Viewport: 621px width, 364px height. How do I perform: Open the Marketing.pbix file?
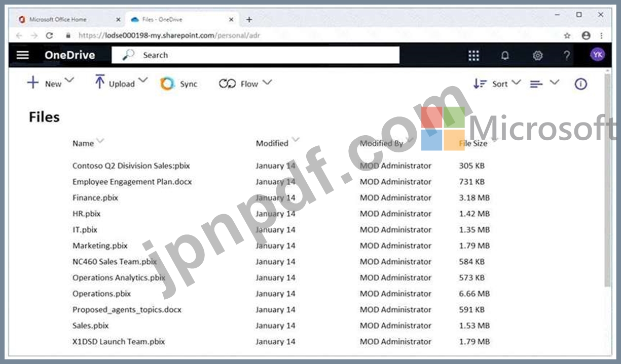click(x=100, y=246)
